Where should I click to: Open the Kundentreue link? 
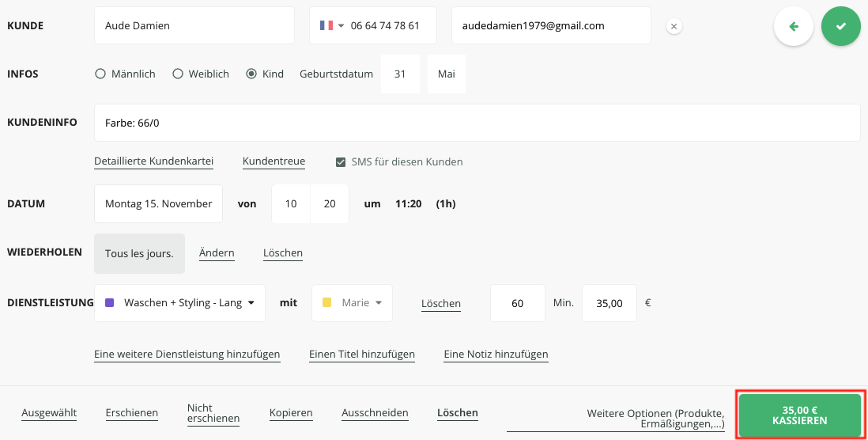(274, 161)
